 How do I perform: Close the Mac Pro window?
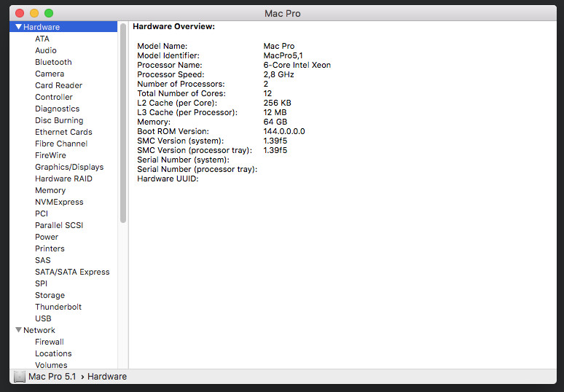[20, 13]
